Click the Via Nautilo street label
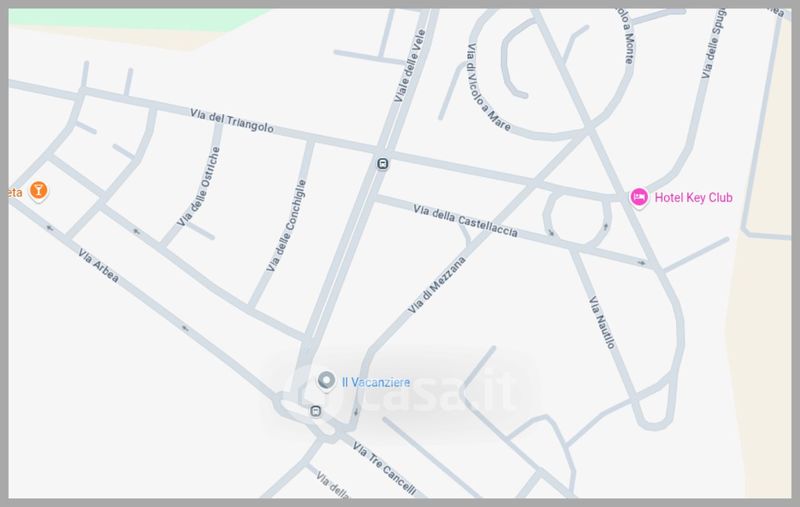Viewport: 800px width, 507px height. click(602, 322)
